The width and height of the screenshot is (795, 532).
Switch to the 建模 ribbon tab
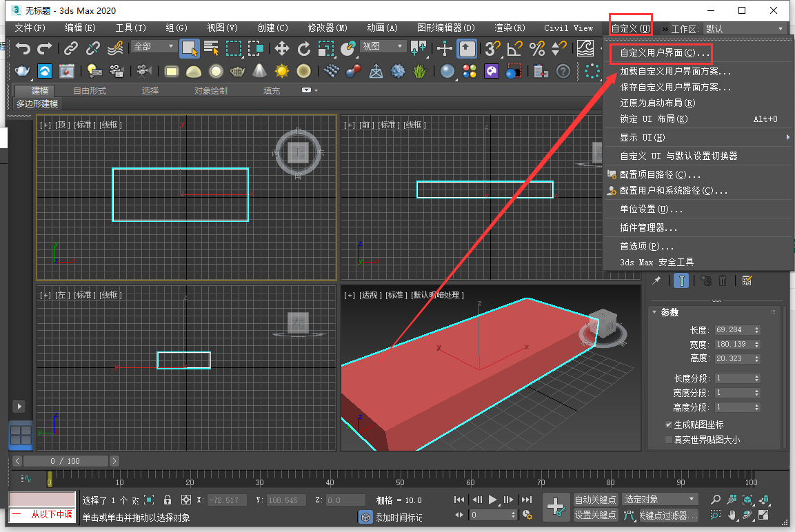coord(39,91)
